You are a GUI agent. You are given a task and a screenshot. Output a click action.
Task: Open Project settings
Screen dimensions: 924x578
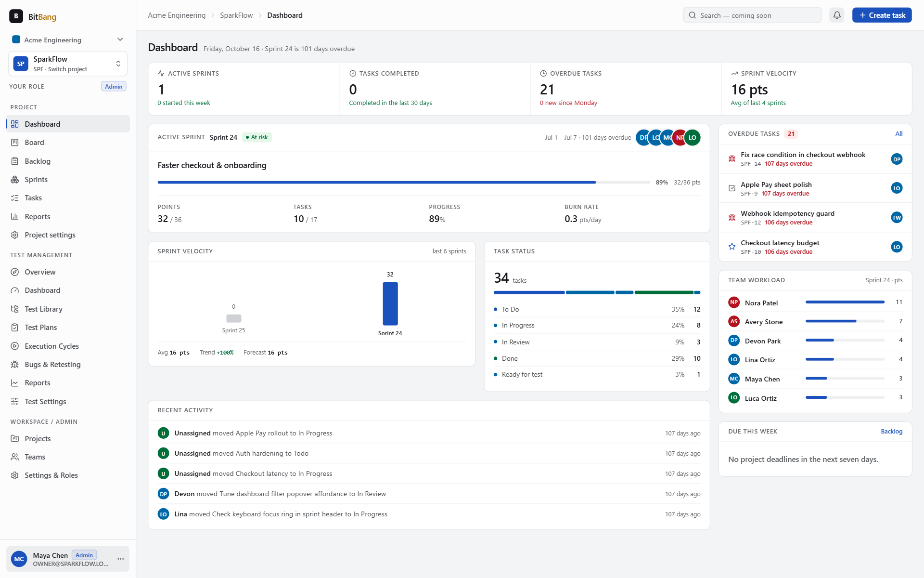[68, 235]
